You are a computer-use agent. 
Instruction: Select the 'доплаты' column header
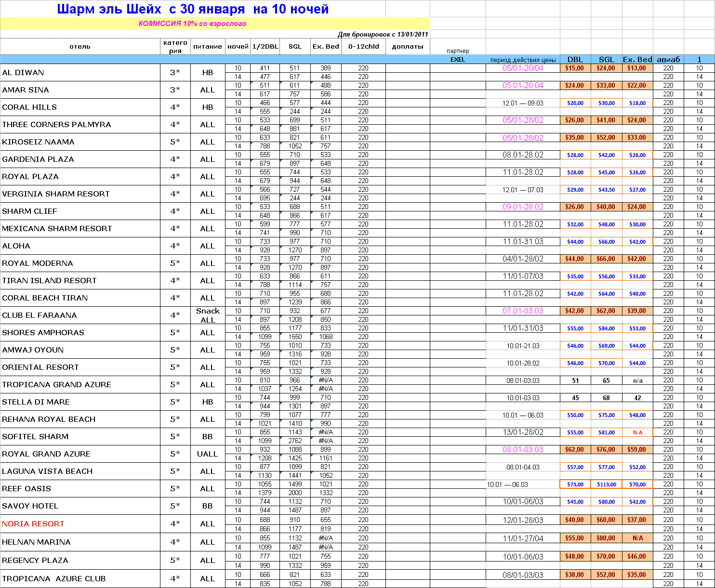tap(408, 47)
